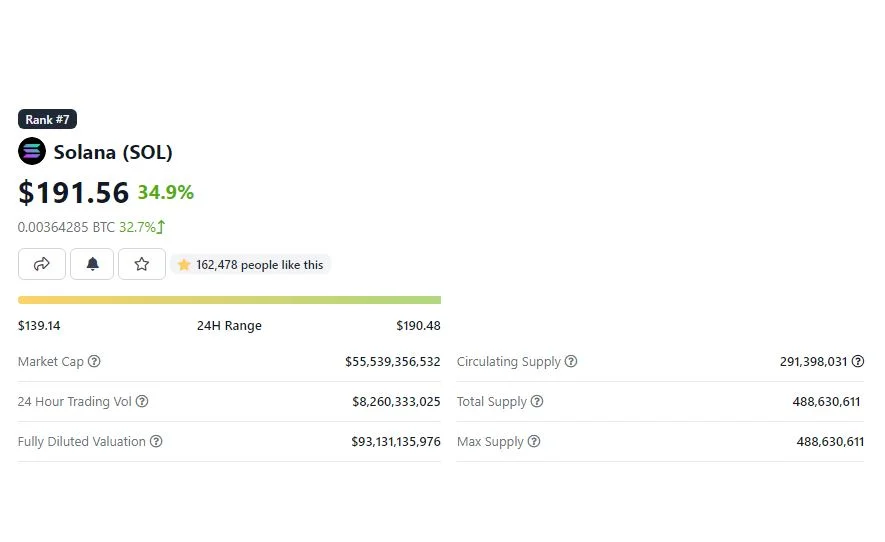Click the 0.00364285 BTC price text
Viewport: 885px width, 542px height.
tap(66, 227)
